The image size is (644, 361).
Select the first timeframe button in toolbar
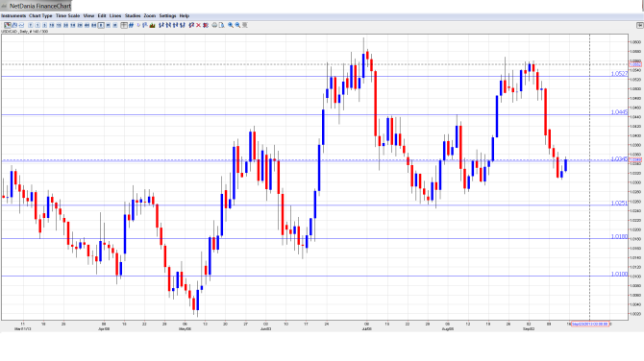31,25
